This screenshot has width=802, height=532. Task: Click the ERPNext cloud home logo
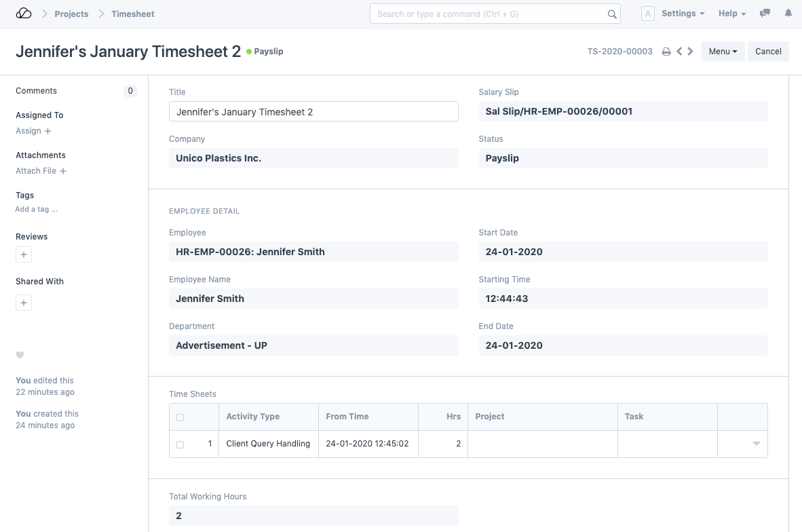tap(24, 14)
